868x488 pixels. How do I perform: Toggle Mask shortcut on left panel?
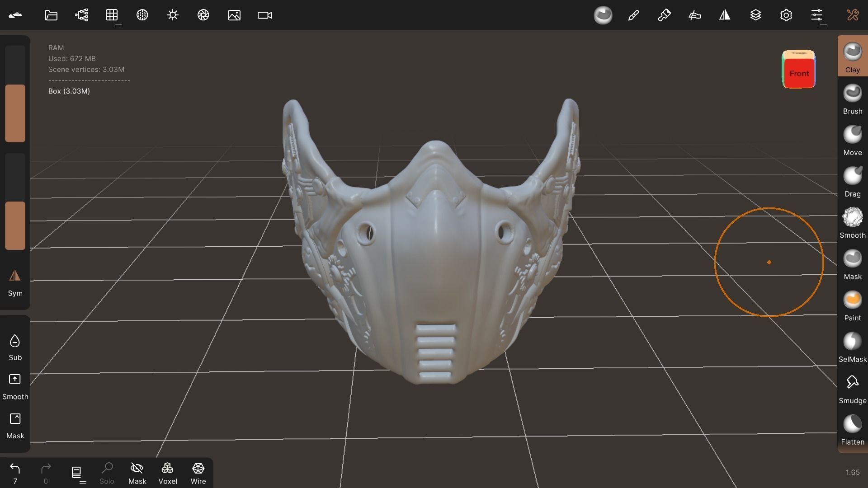pyautogui.click(x=15, y=426)
